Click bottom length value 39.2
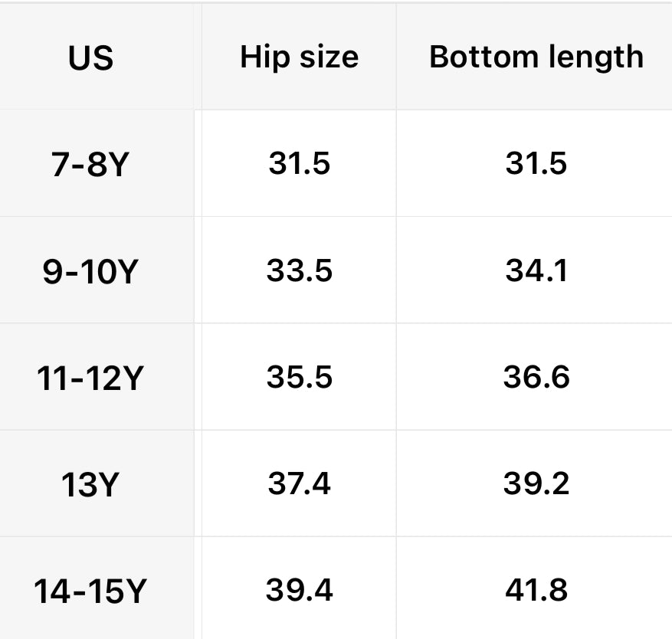Image resolution: width=672 pixels, height=639 pixels. point(536,483)
